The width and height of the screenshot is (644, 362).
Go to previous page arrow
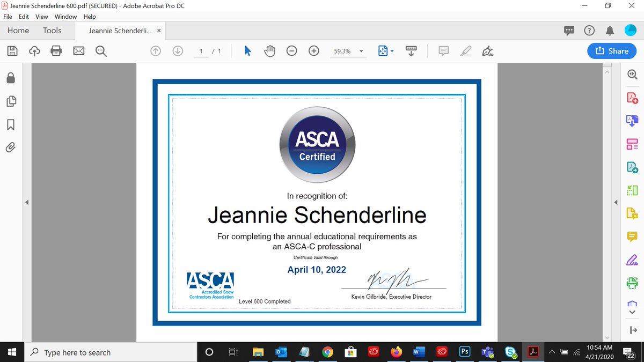155,51
